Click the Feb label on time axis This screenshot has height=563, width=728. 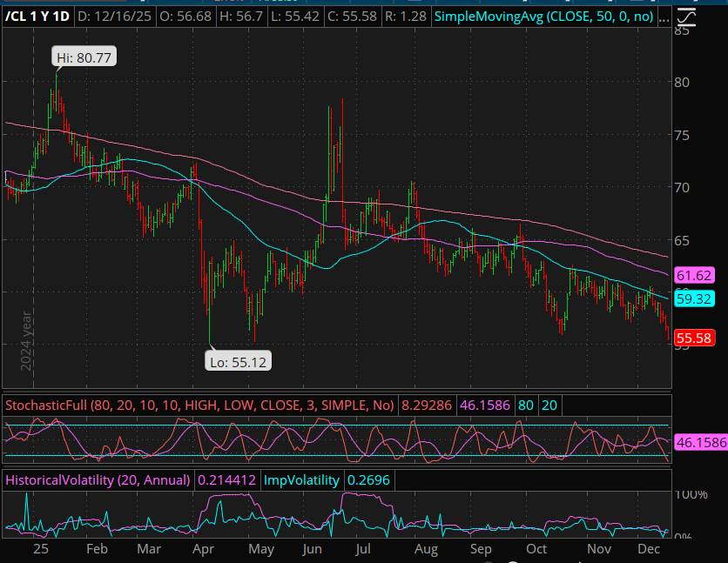click(x=97, y=549)
